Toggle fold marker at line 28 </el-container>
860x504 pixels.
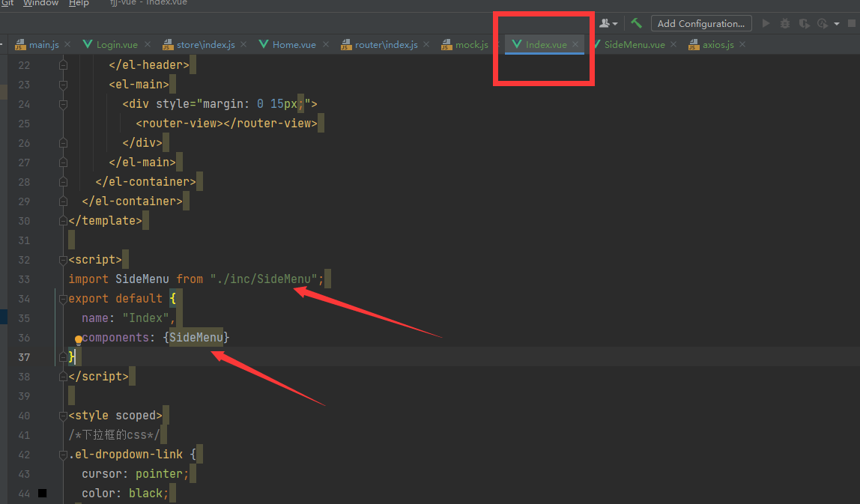pyautogui.click(x=63, y=182)
